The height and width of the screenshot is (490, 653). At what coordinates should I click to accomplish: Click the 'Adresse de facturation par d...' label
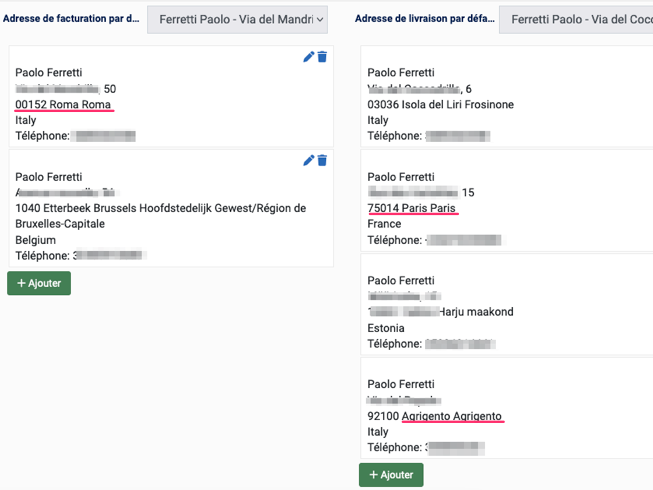71,18
